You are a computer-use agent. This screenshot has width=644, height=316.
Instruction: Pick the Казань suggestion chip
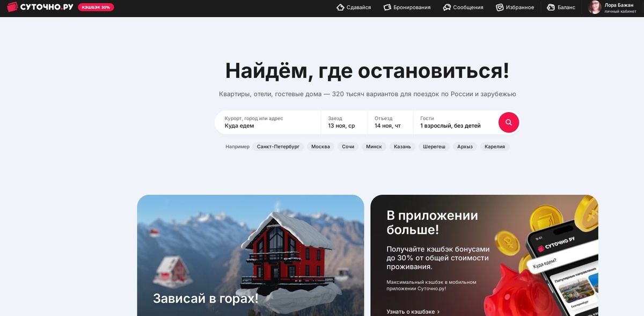coord(402,146)
